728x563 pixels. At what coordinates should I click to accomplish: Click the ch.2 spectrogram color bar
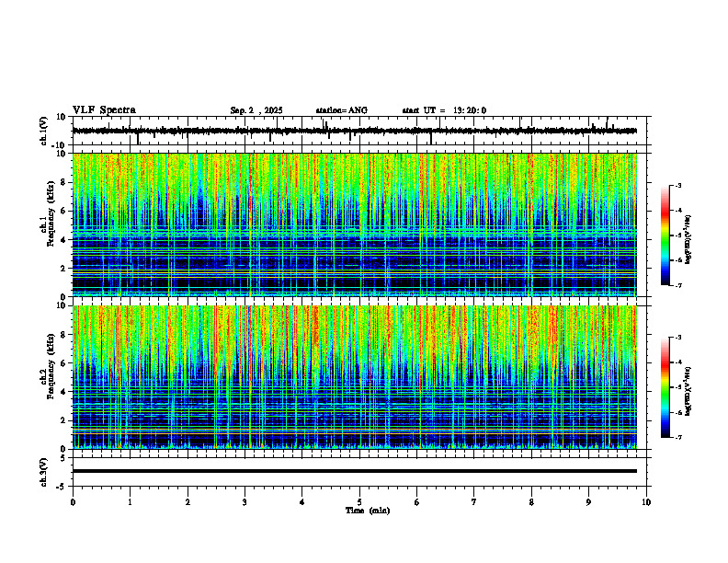coord(665,387)
